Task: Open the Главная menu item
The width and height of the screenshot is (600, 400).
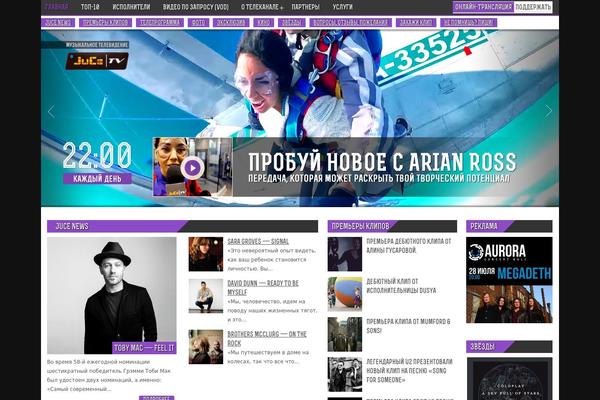Action: tap(56, 7)
